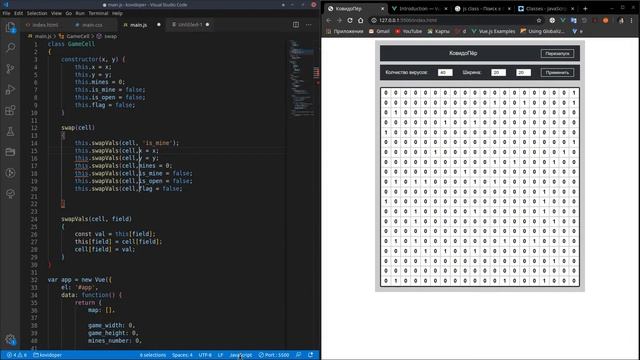The width and height of the screenshot is (640, 360).
Task: Click the Vue devtools extension icon
Action: pos(563,20)
